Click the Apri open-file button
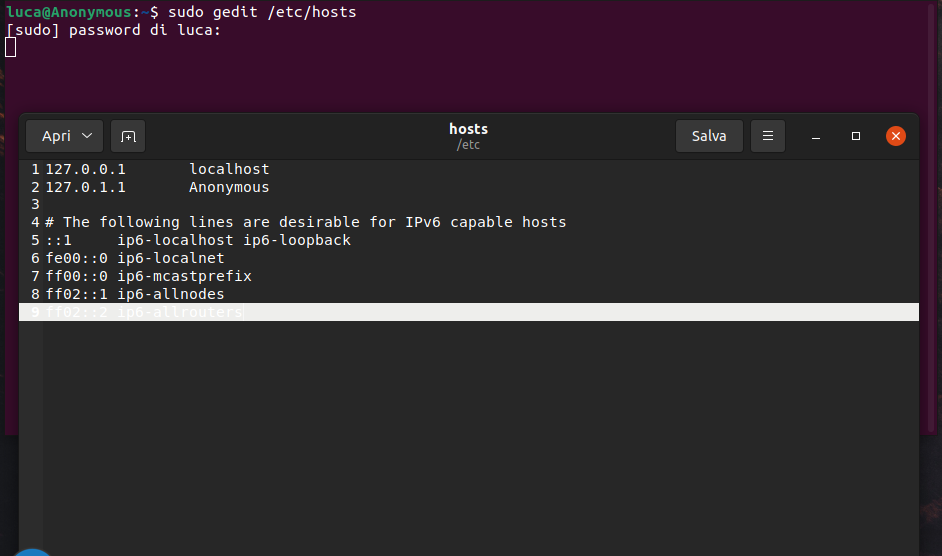Viewport: 942px width, 556px height. (56, 136)
